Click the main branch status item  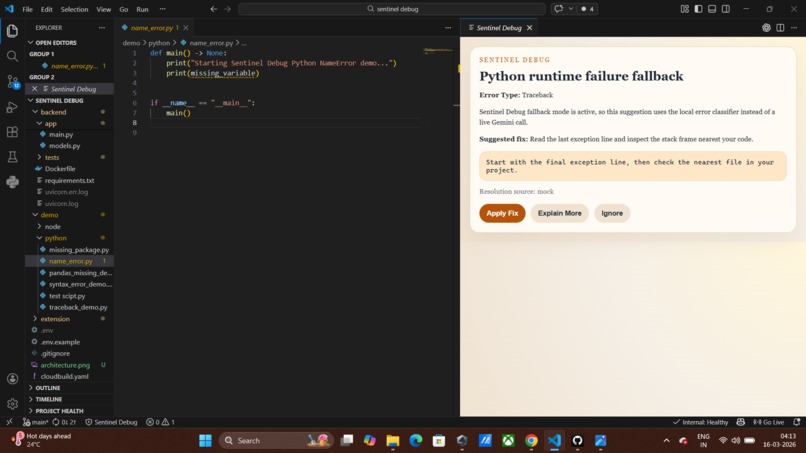pyautogui.click(x=35, y=422)
